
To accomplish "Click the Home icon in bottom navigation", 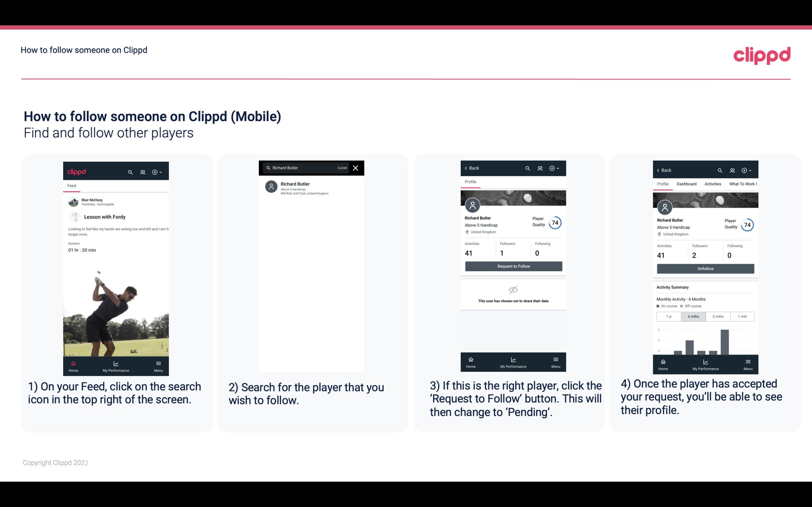I will pos(73,363).
